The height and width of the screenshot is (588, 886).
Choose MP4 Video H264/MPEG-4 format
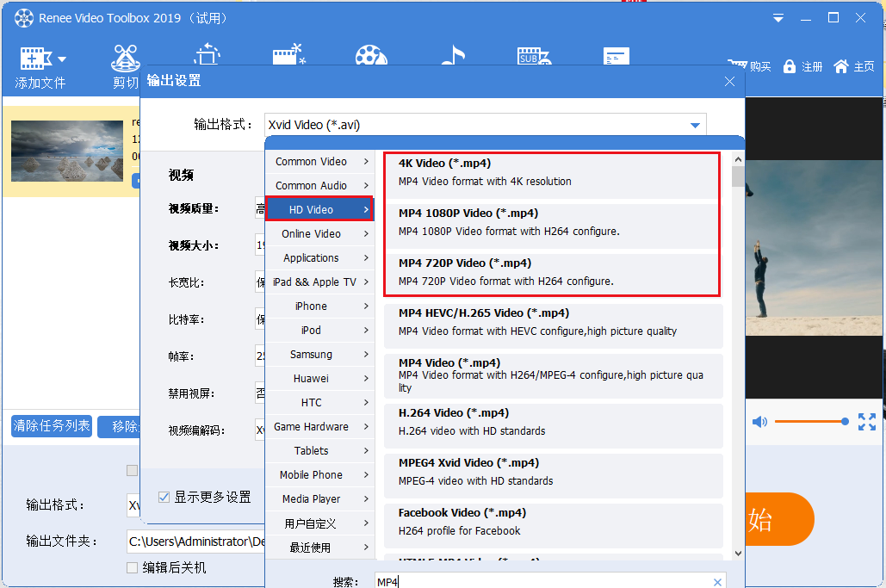tap(553, 375)
